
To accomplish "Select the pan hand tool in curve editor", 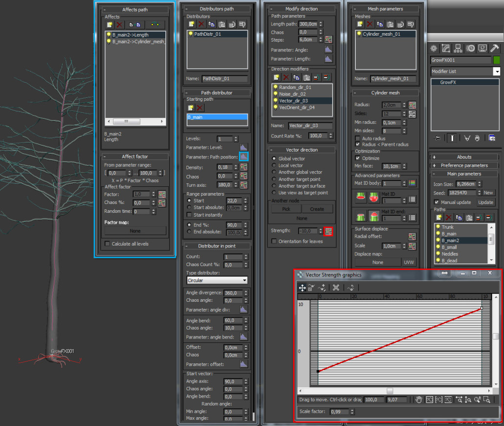I will pos(418,400).
